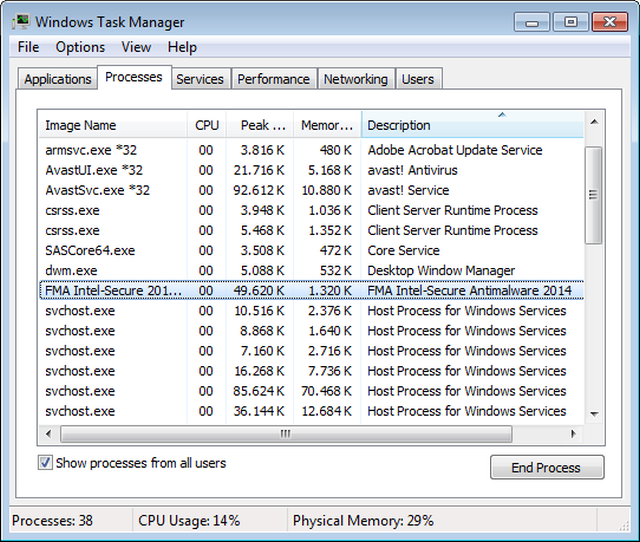
Task: Sort by Memory column header
Action: pos(327,125)
